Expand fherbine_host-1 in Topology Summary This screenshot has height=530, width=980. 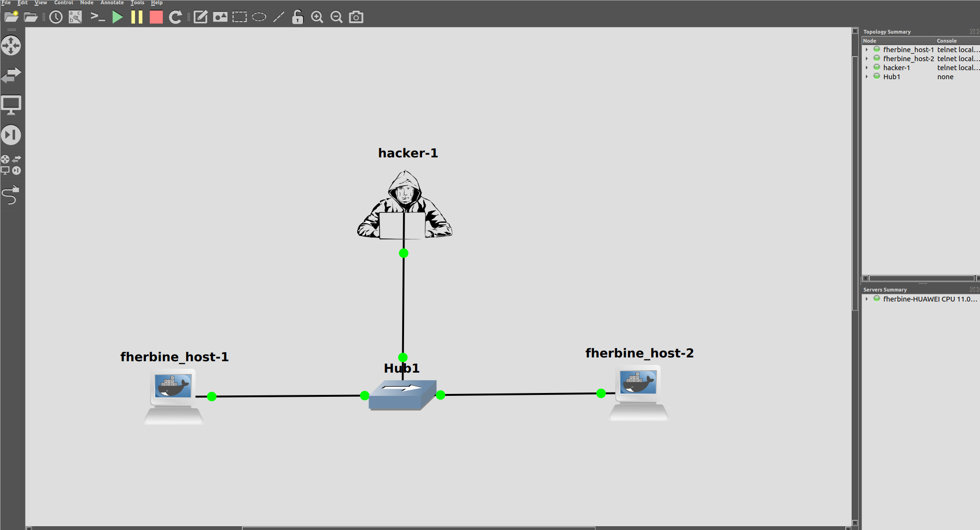[867, 50]
